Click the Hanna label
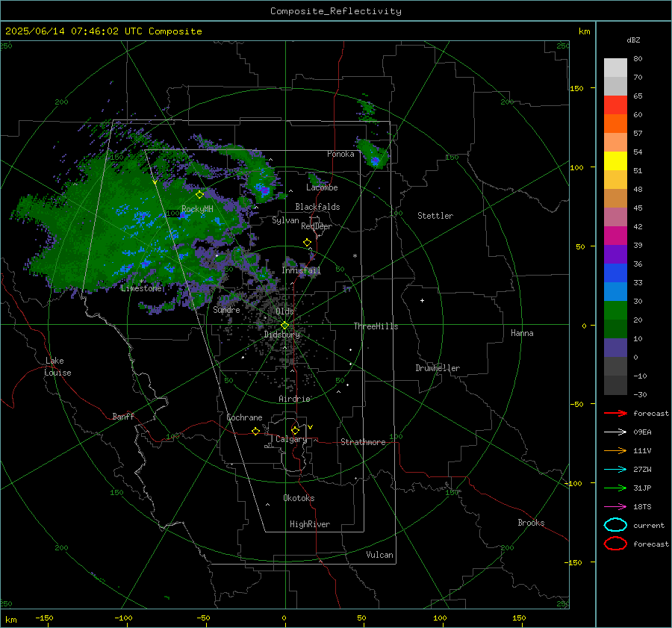The height and width of the screenshot is (628, 672). point(522,333)
